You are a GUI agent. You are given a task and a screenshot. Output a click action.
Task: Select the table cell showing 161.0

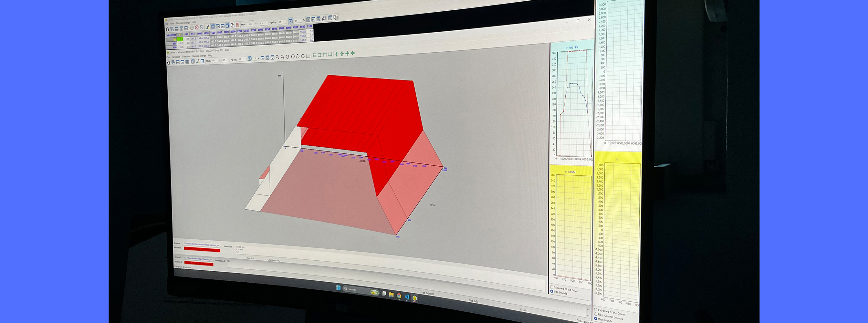click(x=303, y=40)
